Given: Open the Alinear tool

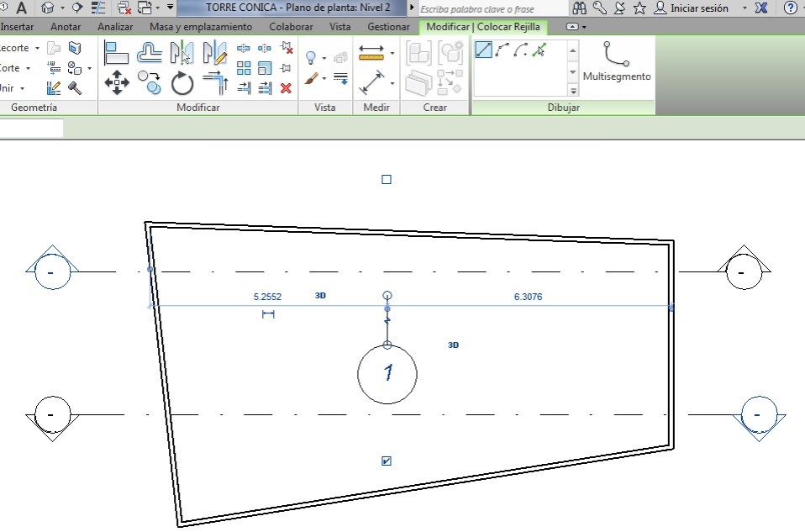Looking at the screenshot, I should (x=117, y=51).
